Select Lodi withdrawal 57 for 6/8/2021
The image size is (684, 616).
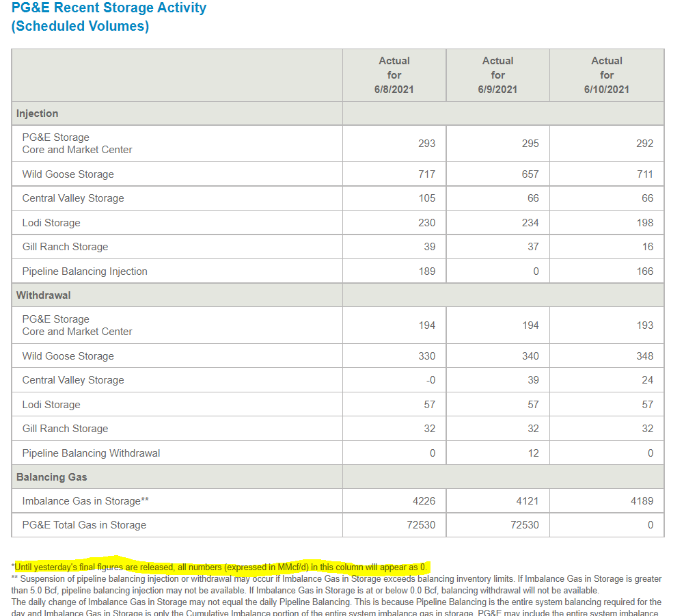[430, 405]
